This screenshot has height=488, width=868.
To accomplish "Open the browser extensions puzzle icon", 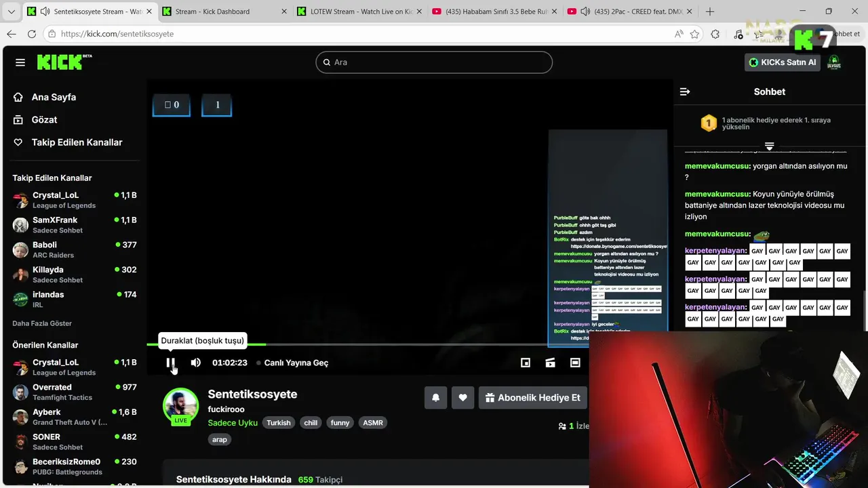I will click(x=715, y=34).
